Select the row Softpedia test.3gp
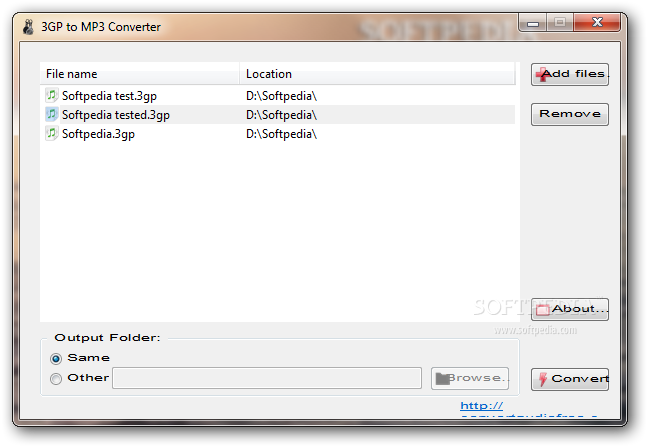Image resolution: width=648 pixels, height=447 pixels. 278,95
